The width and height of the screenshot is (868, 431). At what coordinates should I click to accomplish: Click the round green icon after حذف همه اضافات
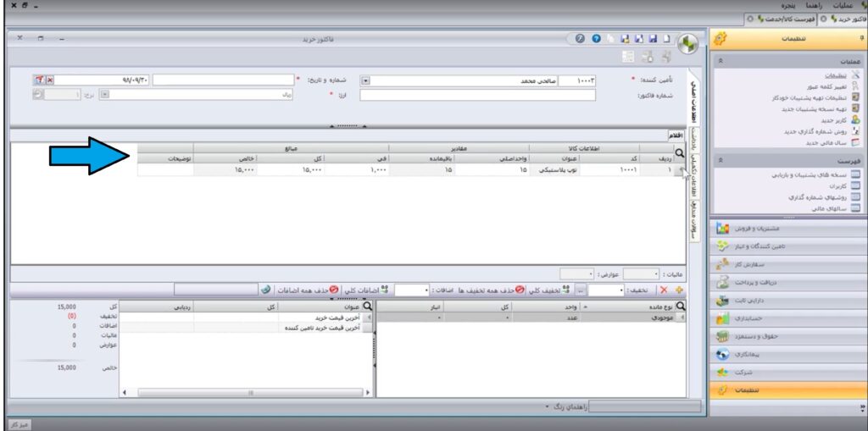265,290
